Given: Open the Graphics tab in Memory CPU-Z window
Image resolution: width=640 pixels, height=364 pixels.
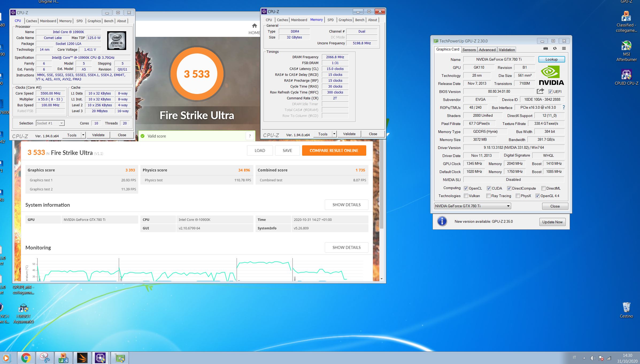Looking at the screenshot, I should point(345,20).
